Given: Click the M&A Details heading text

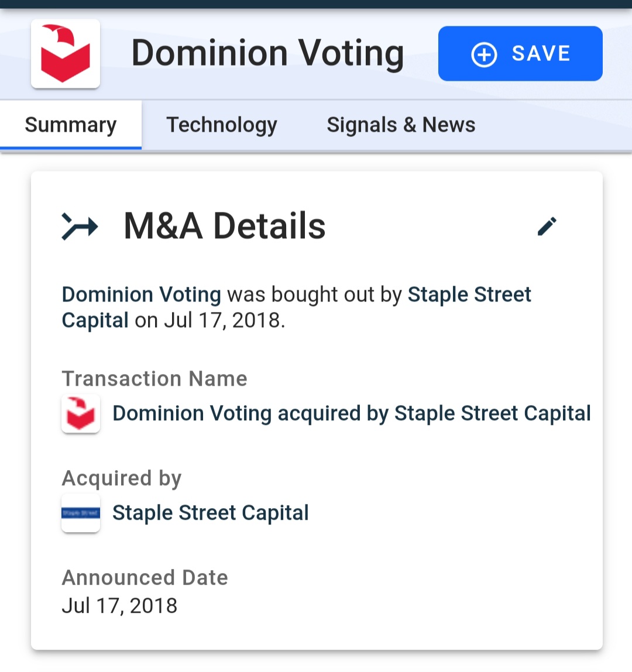Looking at the screenshot, I should click(x=225, y=226).
